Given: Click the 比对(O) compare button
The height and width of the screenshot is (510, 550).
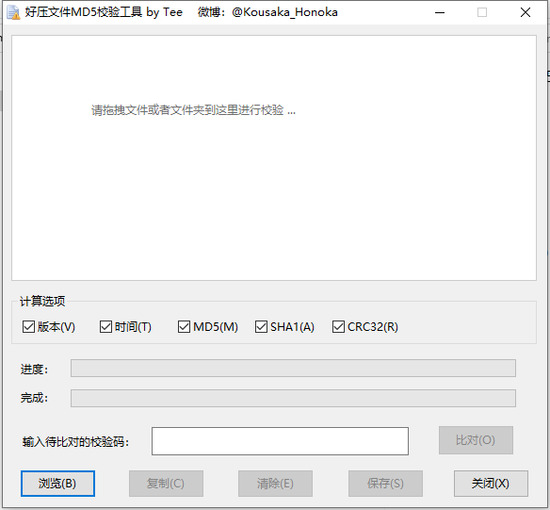Looking at the screenshot, I should click(x=476, y=440).
